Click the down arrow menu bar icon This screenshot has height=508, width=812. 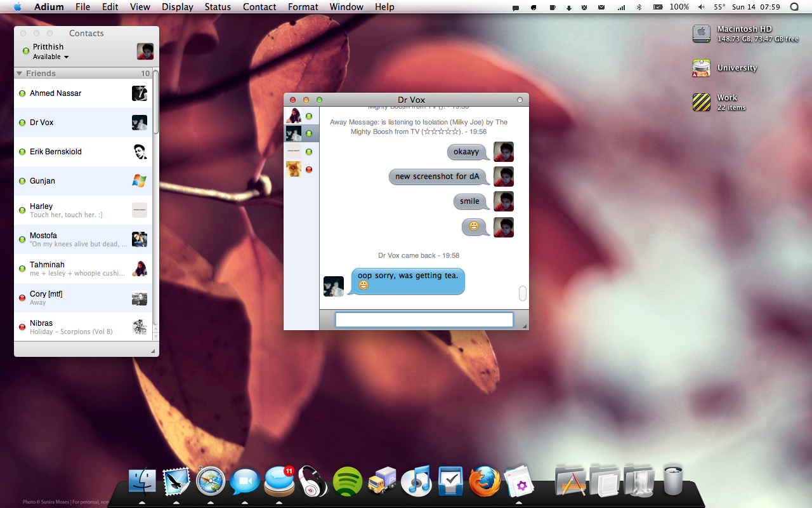(568, 7)
